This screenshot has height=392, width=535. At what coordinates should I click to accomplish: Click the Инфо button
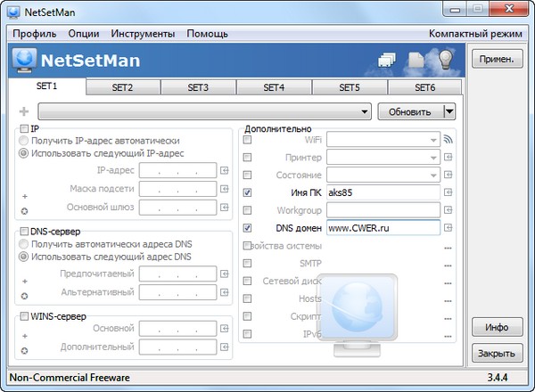pyautogui.click(x=498, y=327)
